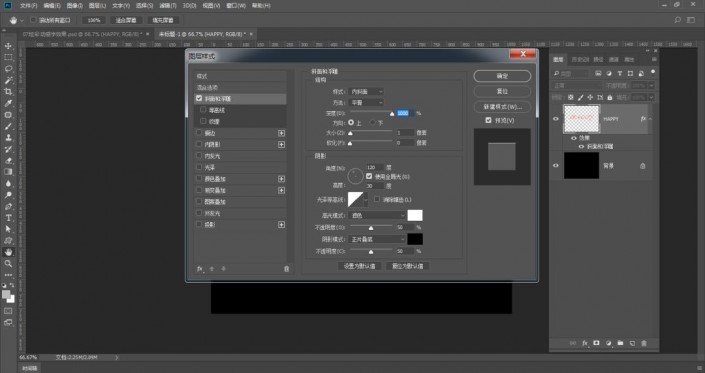Click the trash icon in Layer Style dialog
This screenshot has height=373, width=705.
pyautogui.click(x=286, y=269)
